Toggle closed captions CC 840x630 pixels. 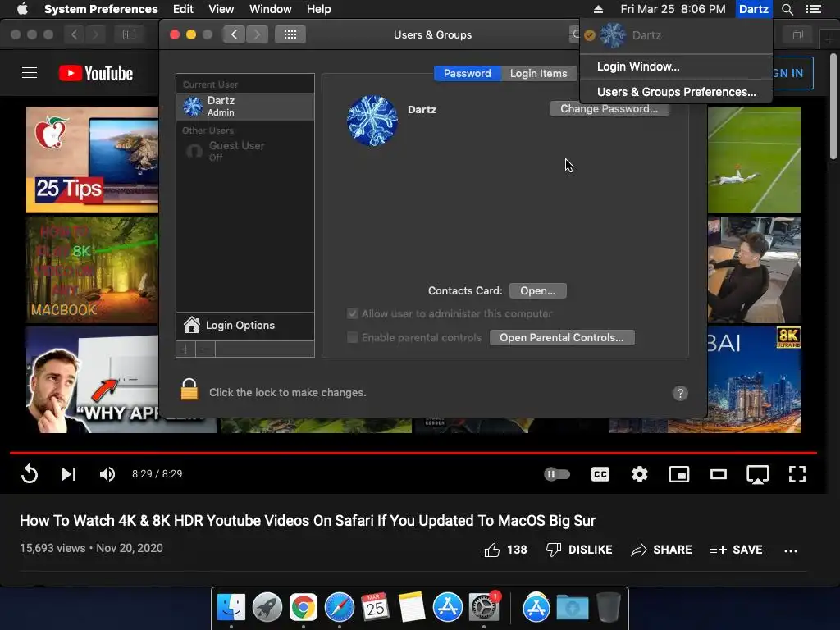pyautogui.click(x=600, y=474)
